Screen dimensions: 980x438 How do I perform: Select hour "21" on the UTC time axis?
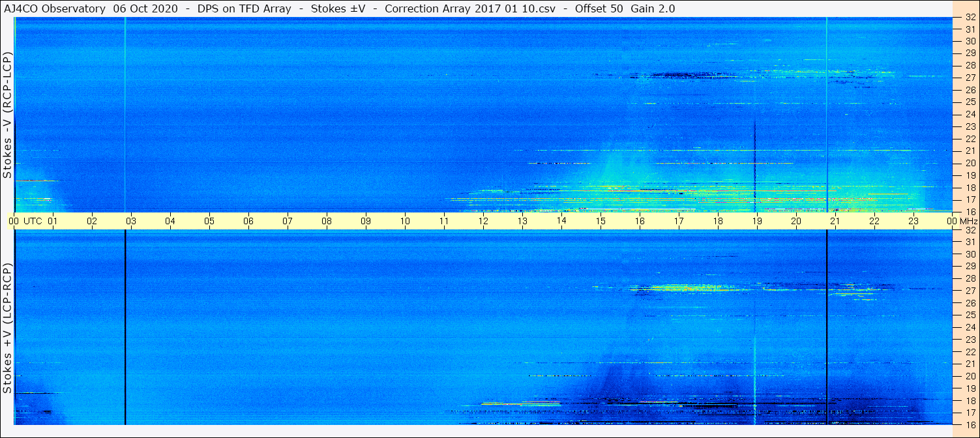835,221
